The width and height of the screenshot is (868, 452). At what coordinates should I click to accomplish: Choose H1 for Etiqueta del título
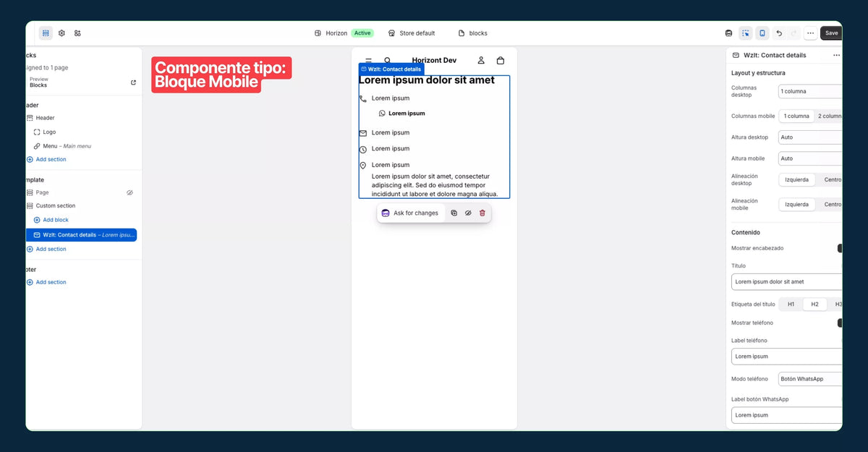(x=791, y=304)
